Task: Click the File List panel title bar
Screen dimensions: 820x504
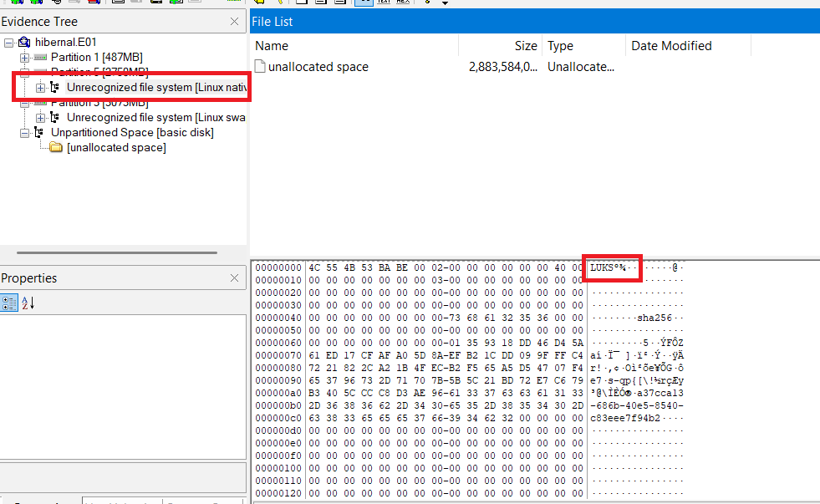Action: [534, 22]
